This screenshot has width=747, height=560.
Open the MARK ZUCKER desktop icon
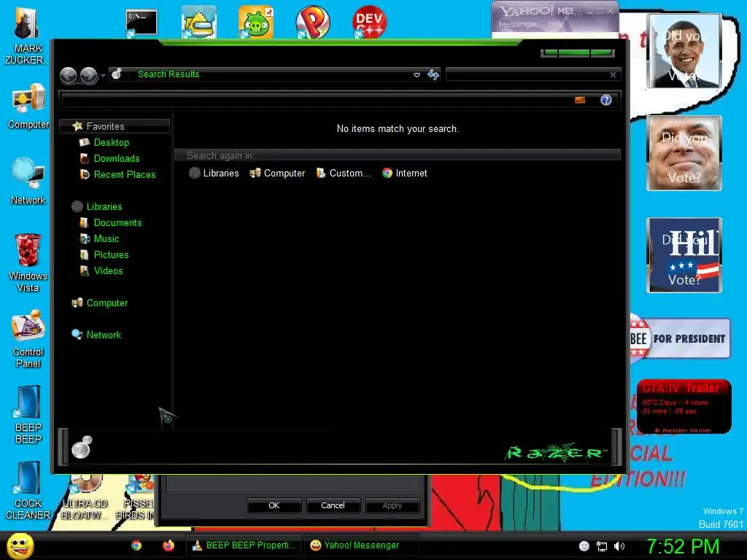[x=27, y=36]
